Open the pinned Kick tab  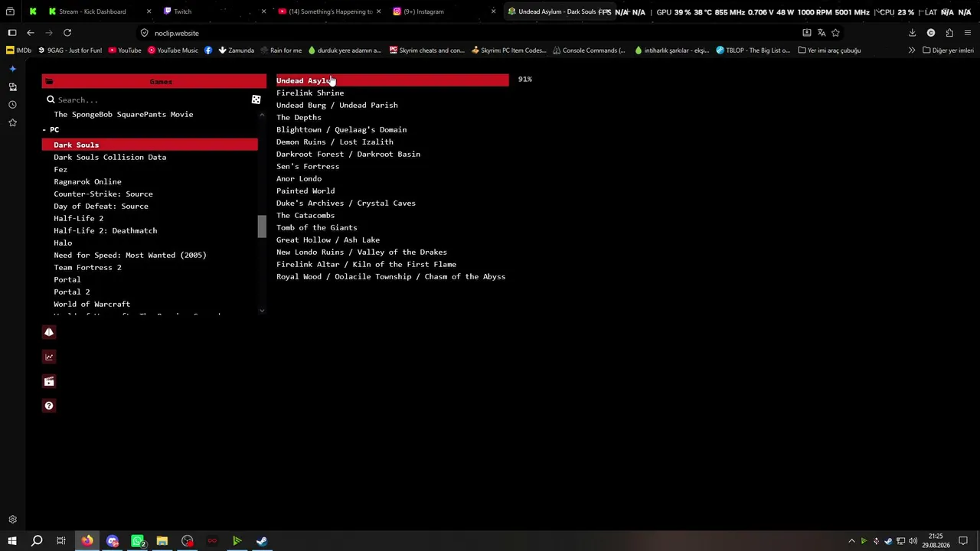click(x=33, y=11)
